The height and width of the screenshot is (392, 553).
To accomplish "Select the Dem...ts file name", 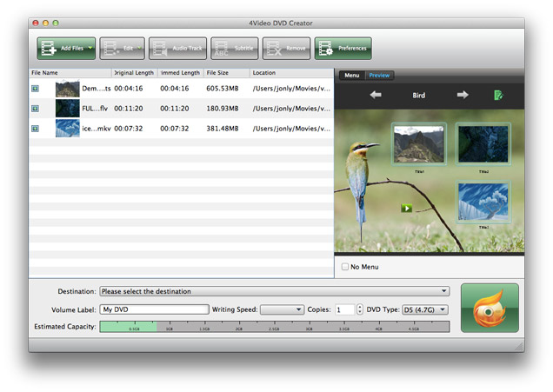I will 97,89.
